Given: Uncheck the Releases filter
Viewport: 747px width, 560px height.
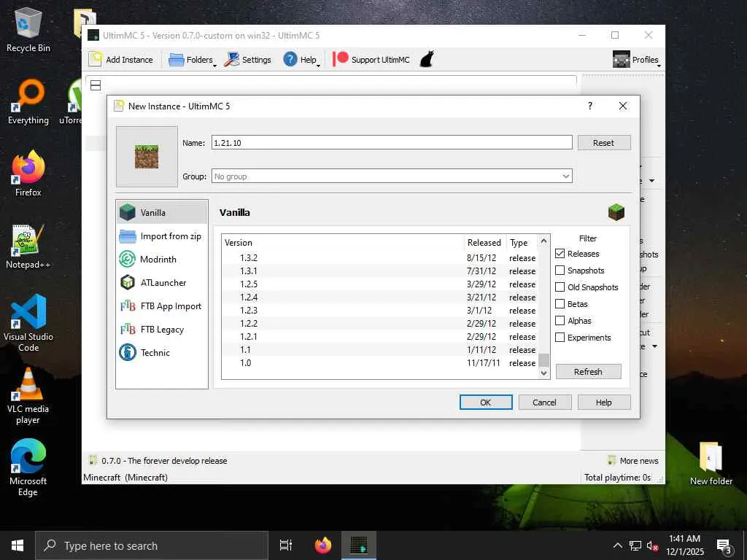Looking at the screenshot, I should pyautogui.click(x=560, y=254).
